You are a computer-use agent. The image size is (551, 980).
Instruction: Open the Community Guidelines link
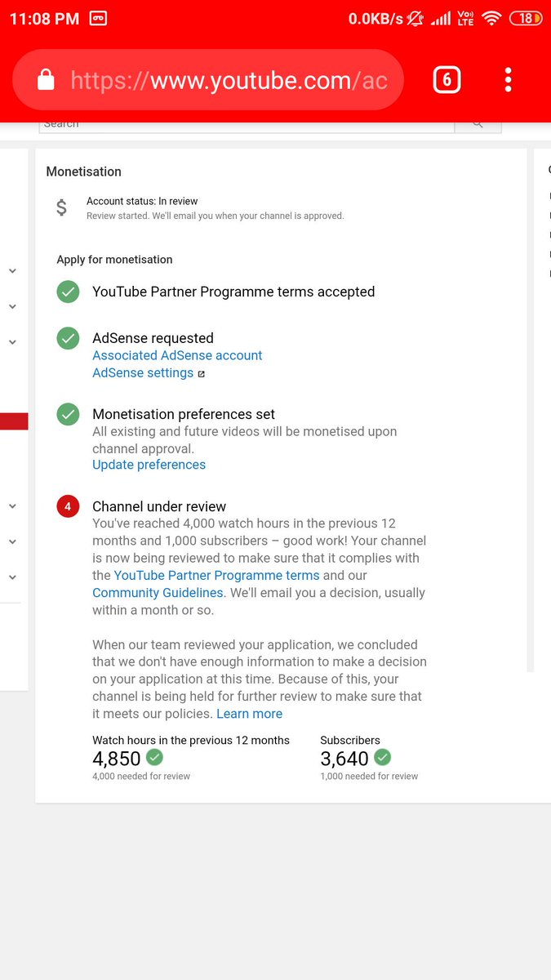(x=158, y=593)
